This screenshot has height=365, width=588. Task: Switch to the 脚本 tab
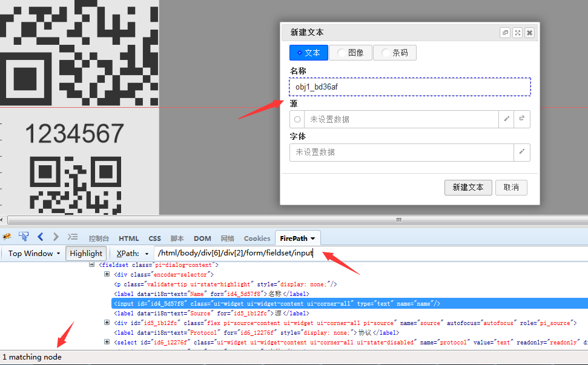click(177, 238)
